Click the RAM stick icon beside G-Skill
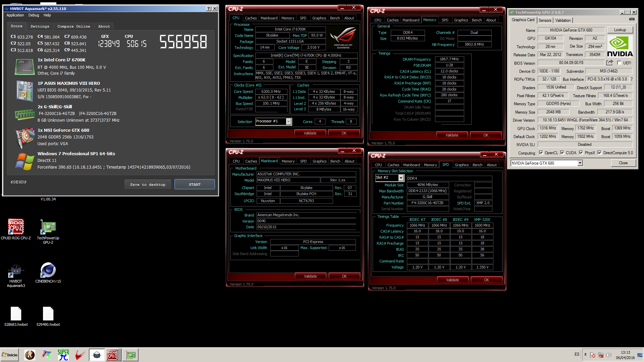The image size is (644, 362). [25, 115]
